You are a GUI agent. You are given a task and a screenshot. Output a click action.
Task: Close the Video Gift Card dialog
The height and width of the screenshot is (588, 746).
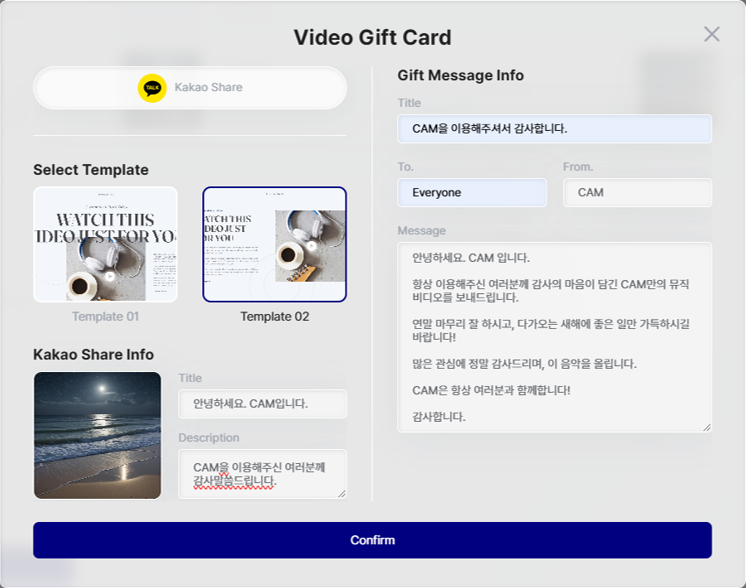pyautogui.click(x=711, y=34)
